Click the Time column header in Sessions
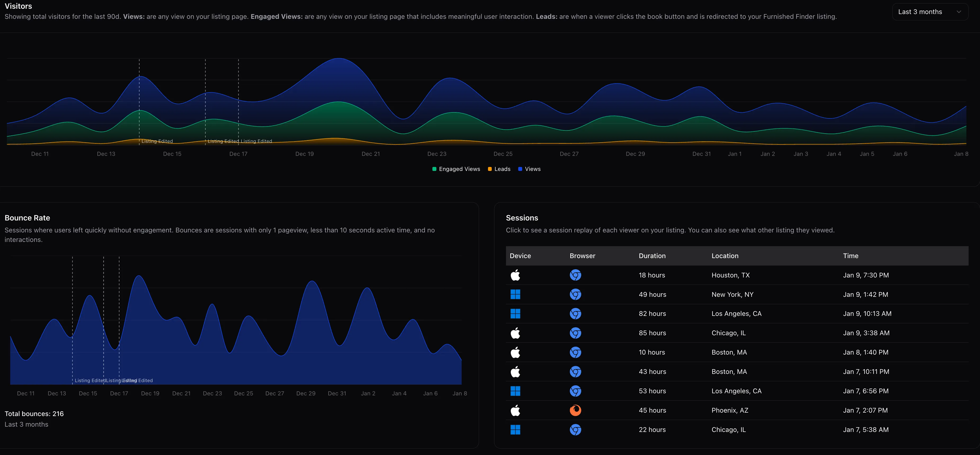Screen dimensions: 980x455 click(x=851, y=255)
